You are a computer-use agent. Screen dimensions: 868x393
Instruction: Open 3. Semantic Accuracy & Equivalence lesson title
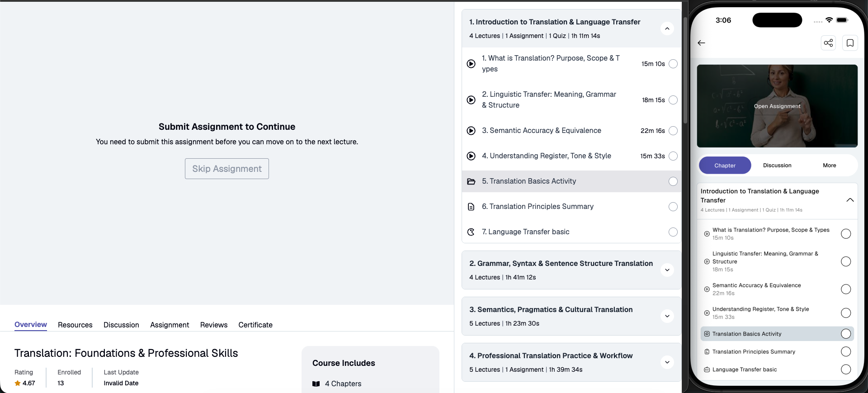542,131
